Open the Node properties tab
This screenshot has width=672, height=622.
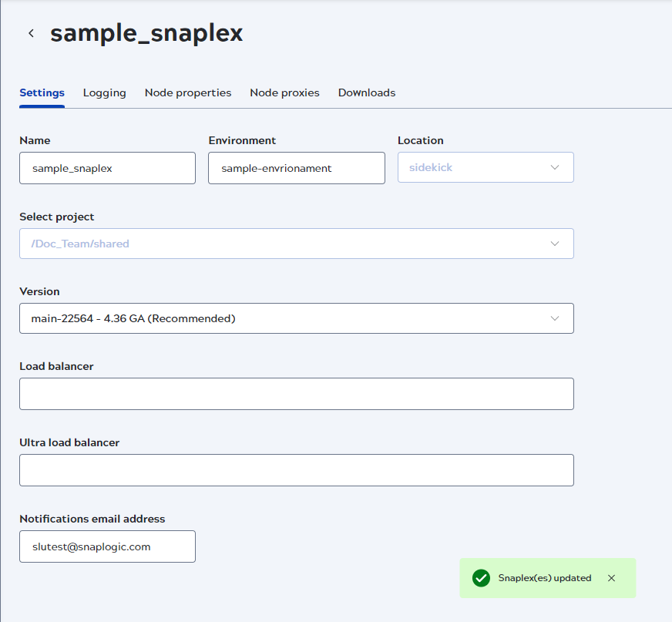[x=188, y=92]
